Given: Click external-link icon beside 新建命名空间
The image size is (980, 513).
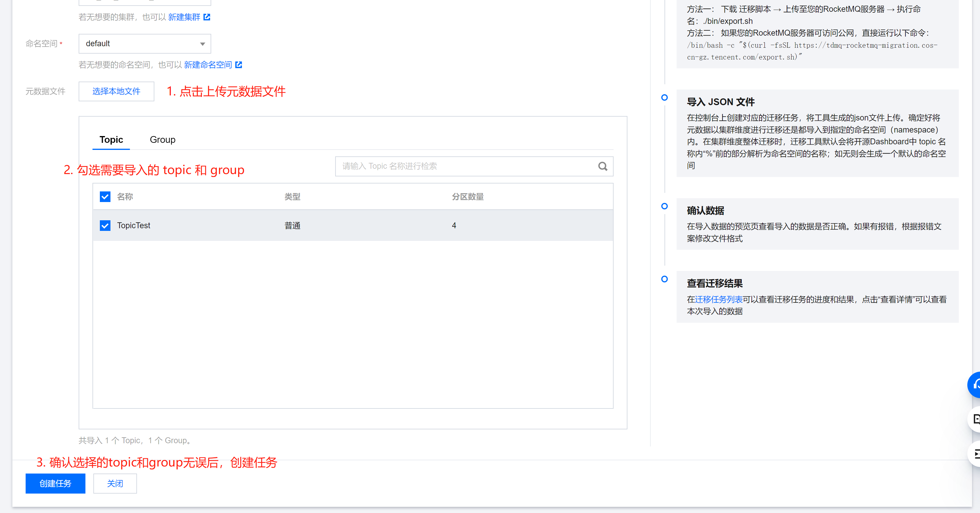Looking at the screenshot, I should coord(239,65).
